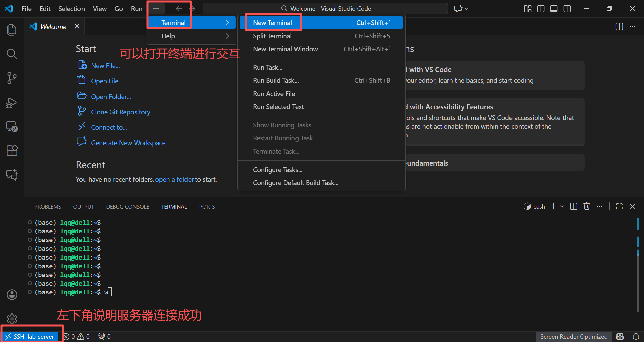
Task: Select Split Terminal menu item
Action: click(x=321, y=36)
